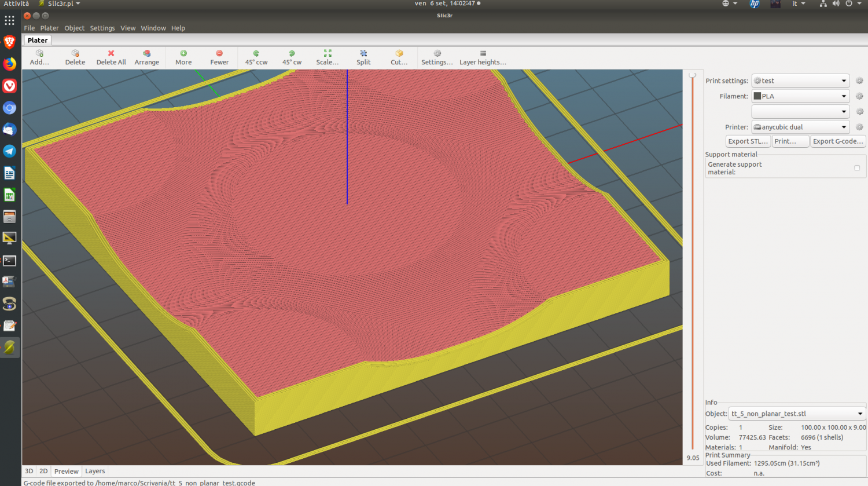Viewport: 868px width, 486px height.
Task: Open Brave browser from the dock
Action: (9, 42)
